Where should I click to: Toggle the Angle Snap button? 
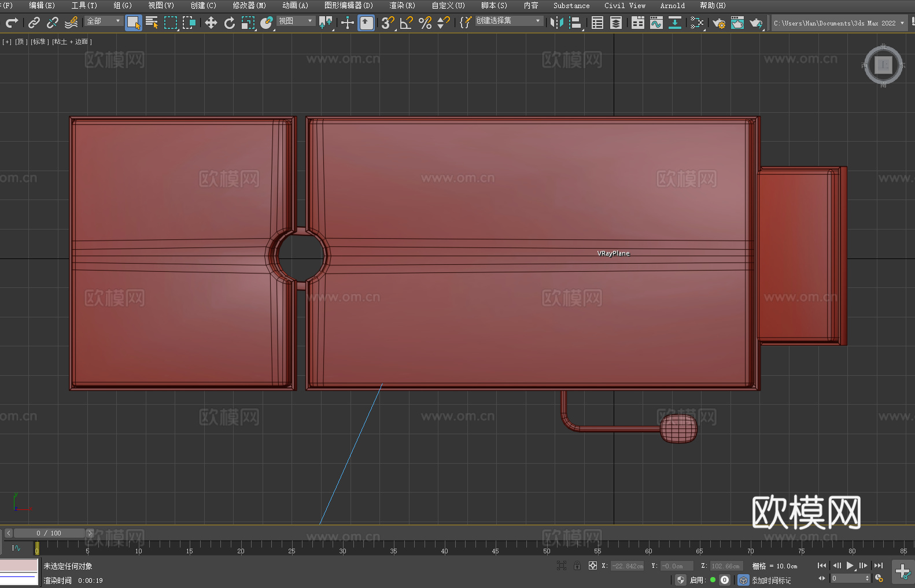coord(406,23)
